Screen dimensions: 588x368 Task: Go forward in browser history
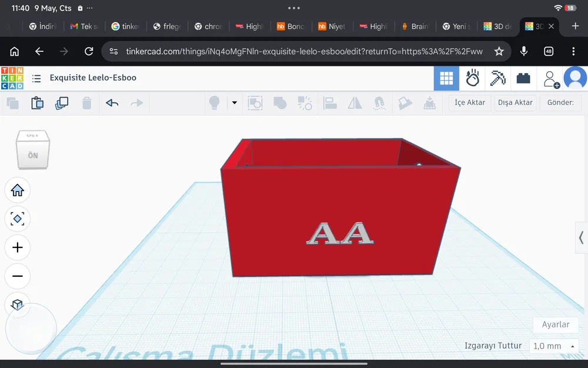click(x=64, y=51)
